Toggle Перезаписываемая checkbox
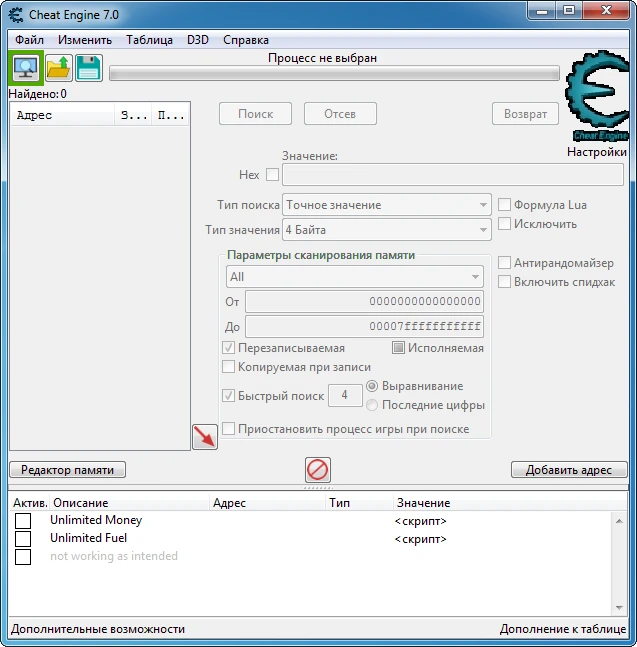This screenshot has width=637, height=647. coord(228,347)
